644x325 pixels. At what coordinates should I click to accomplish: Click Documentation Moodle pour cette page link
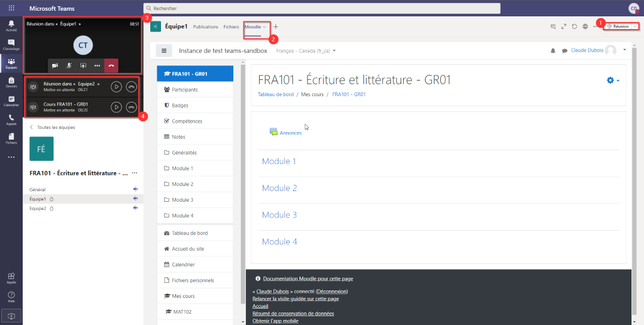pos(308,278)
